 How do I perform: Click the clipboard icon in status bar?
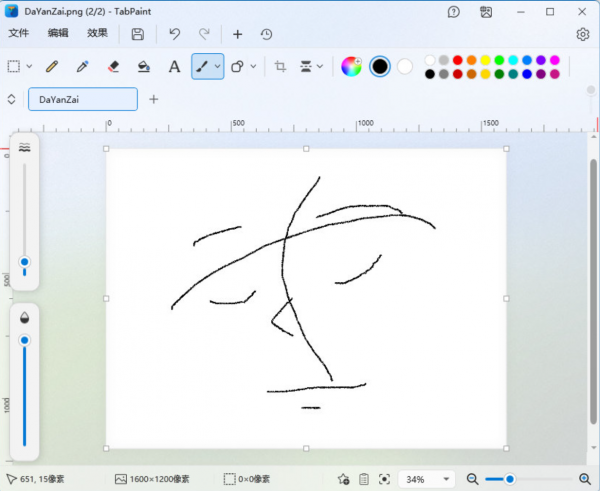pos(364,479)
